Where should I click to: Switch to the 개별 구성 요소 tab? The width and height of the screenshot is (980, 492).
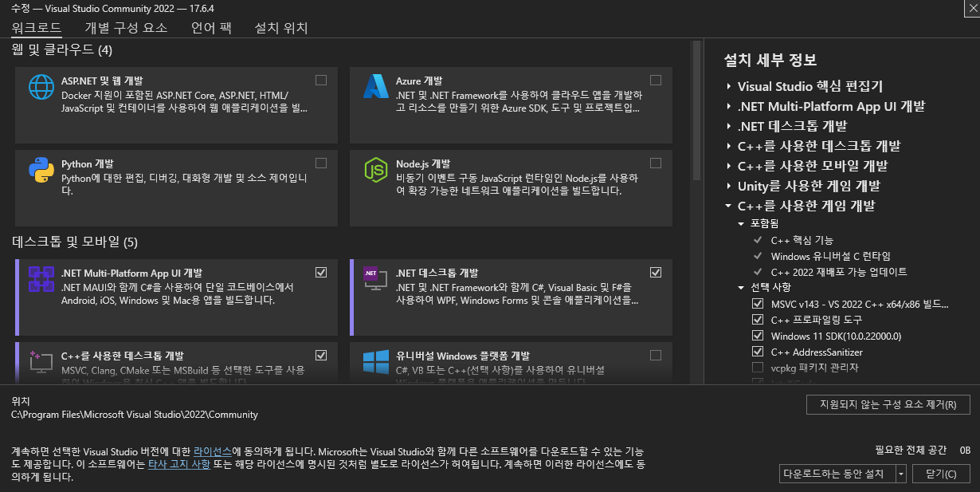pos(126,28)
